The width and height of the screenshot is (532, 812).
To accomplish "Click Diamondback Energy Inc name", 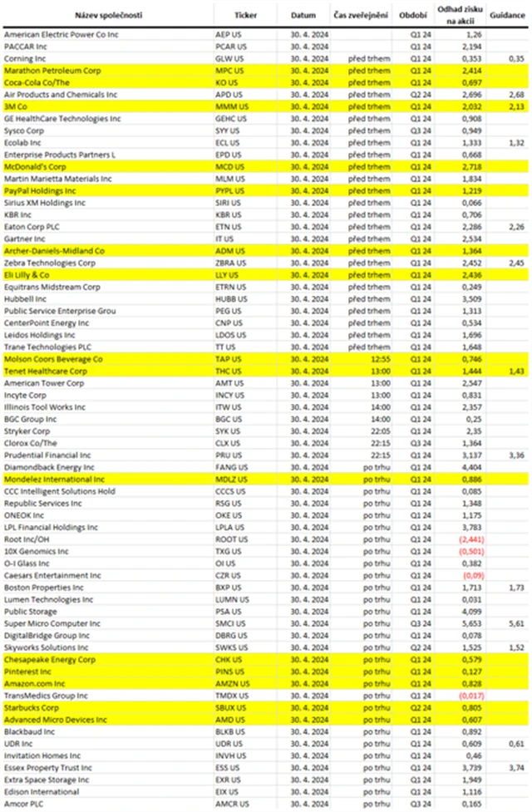I will (x=49, y=467).
